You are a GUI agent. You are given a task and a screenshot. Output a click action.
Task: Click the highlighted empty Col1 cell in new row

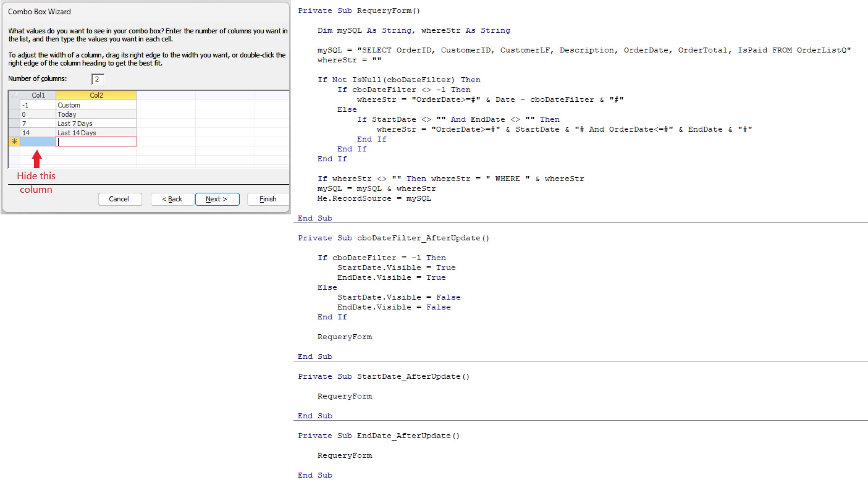coord(38,142)
